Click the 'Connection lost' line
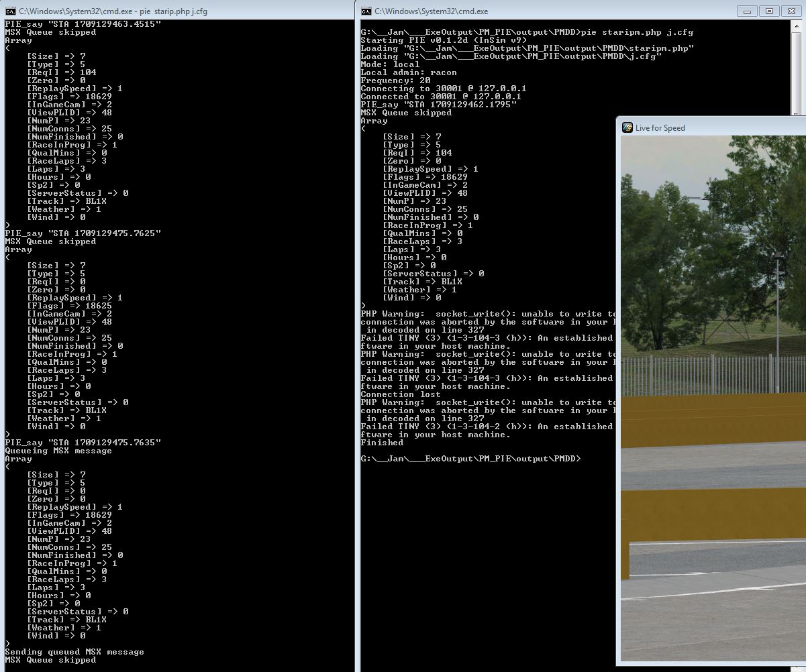The height and width of the screenshot is (672, 806). 401,394
